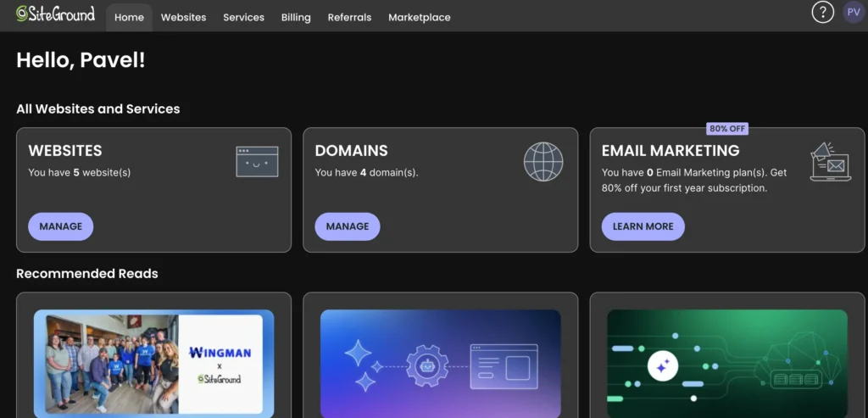This screenshot has width=868, height=418.
Task: Click the 'All Websites and Services' heading
Action: click(x=98, y=109)
